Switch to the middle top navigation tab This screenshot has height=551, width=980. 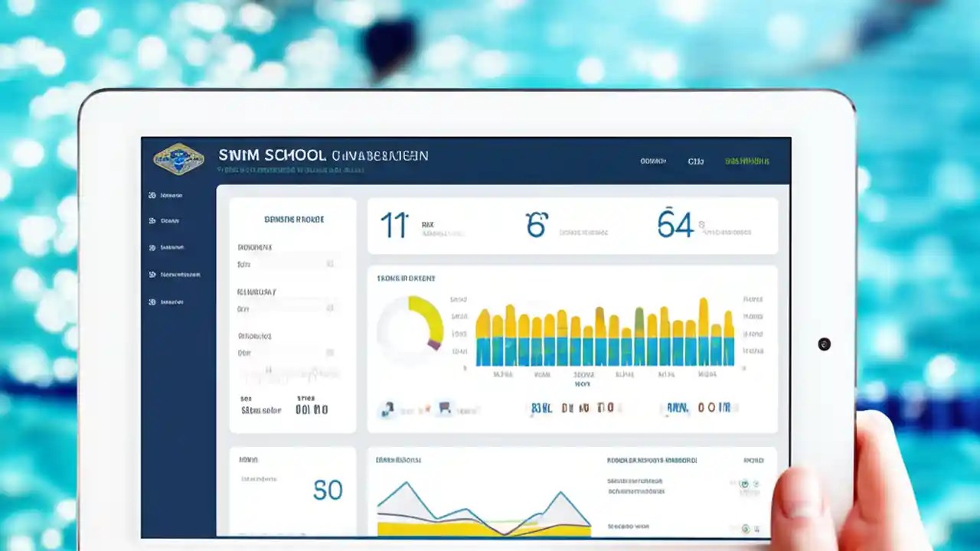695,161
